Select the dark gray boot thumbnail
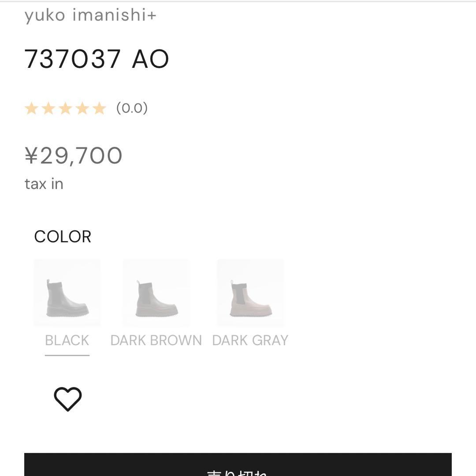 pos(250,293)
